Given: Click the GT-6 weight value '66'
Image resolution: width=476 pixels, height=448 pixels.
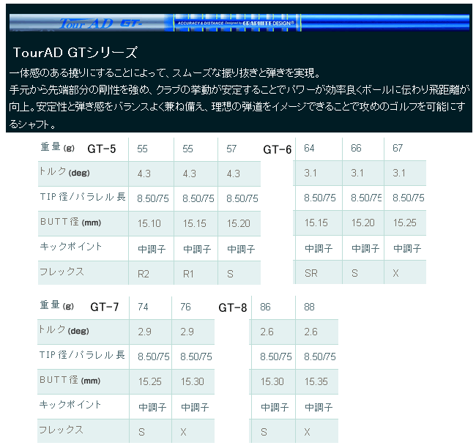Looking at the screenshot, I should point(356,148).
